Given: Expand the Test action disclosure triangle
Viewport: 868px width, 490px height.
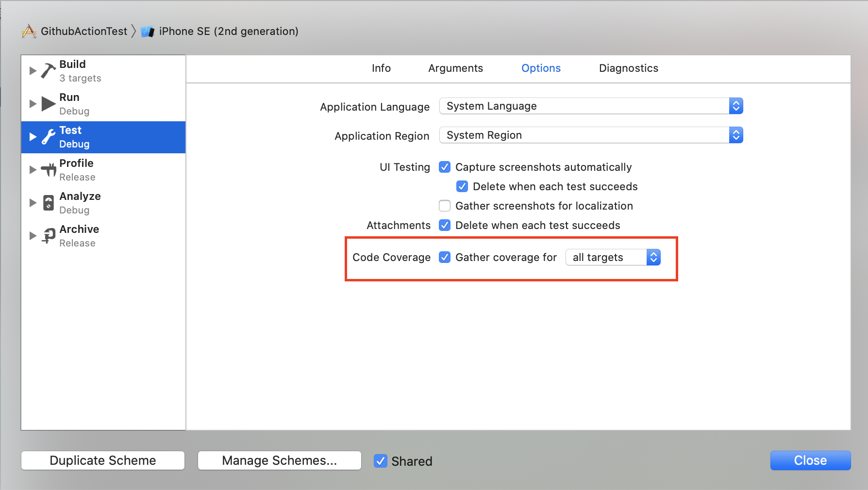Looking at the screenshot, I should 33,137.
